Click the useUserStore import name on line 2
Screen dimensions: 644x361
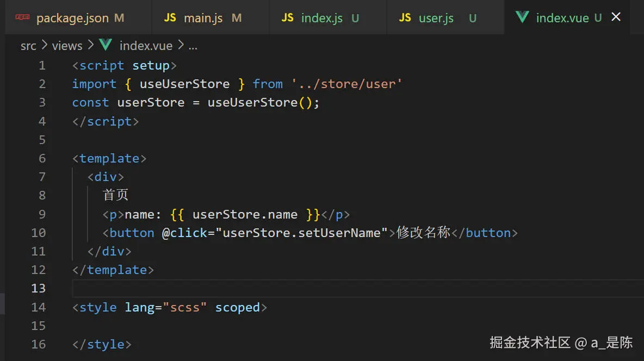pyautogui.click(x=184, y=84)
